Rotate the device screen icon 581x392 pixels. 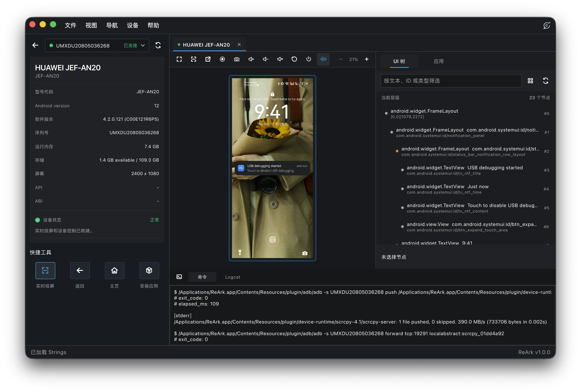pos(294,59)
